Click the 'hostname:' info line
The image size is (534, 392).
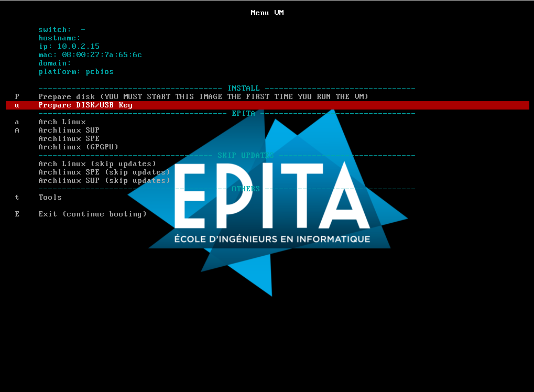click(x=59, y=38)
